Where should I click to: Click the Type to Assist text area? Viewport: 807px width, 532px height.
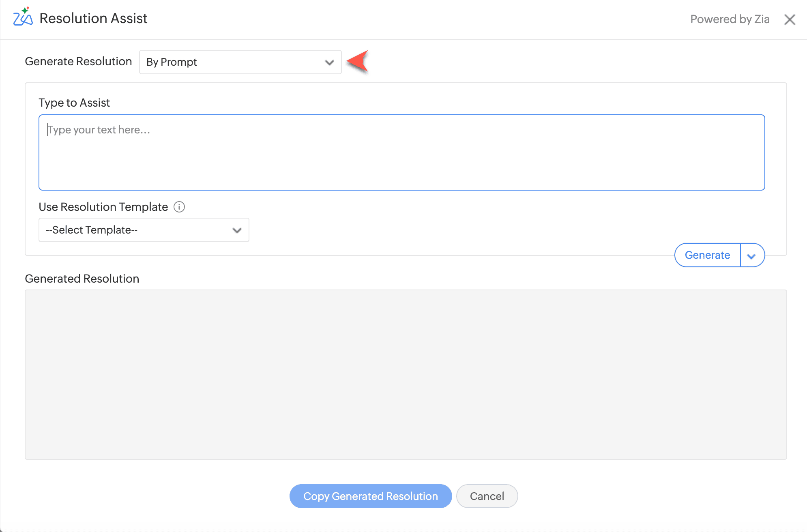coord(401,152)
